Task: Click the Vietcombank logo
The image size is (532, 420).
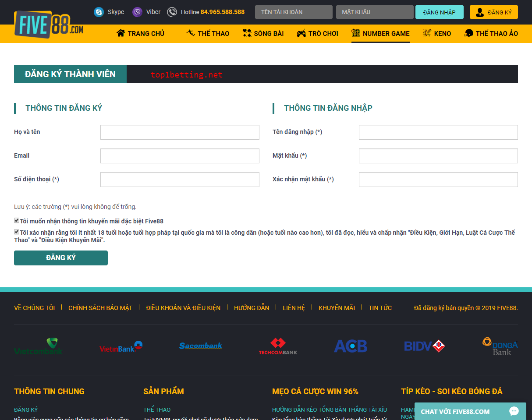Action: 38,346
